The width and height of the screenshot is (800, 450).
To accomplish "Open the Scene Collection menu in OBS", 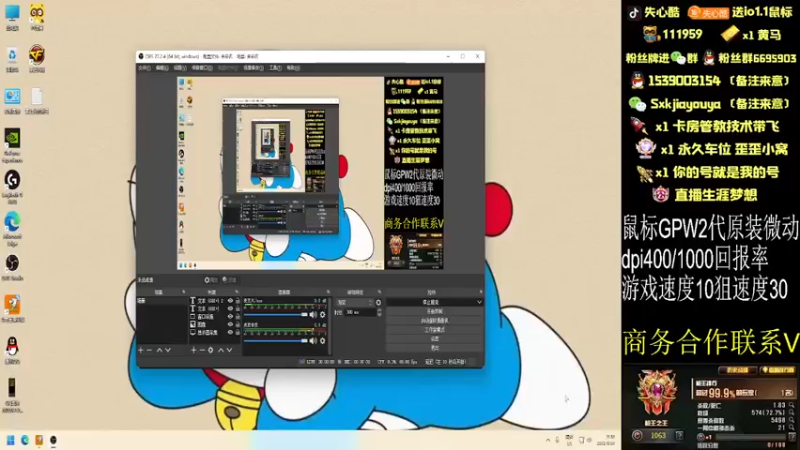I will click(253, 68).
